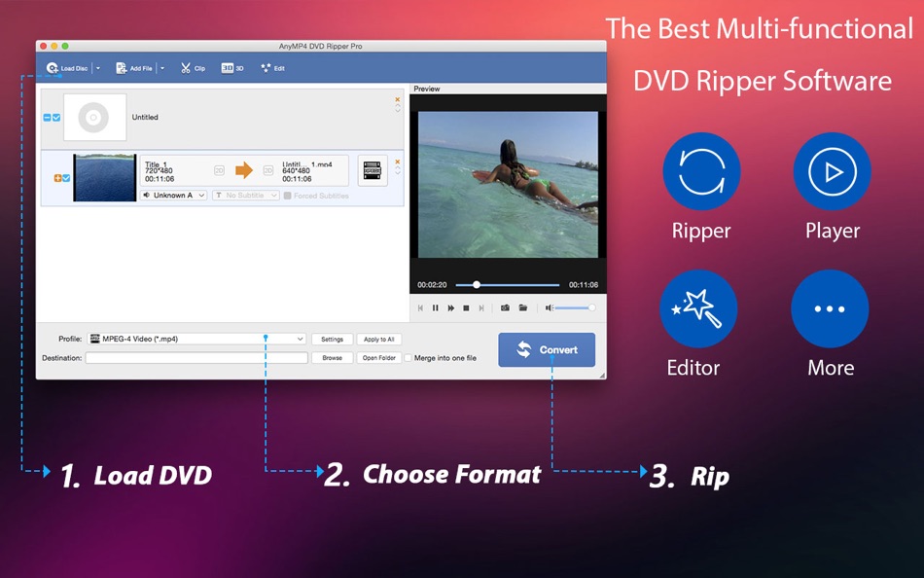Toggle the Untitled disc selection checkbox
Screen dimensions: 924x578
click(55, 117)
